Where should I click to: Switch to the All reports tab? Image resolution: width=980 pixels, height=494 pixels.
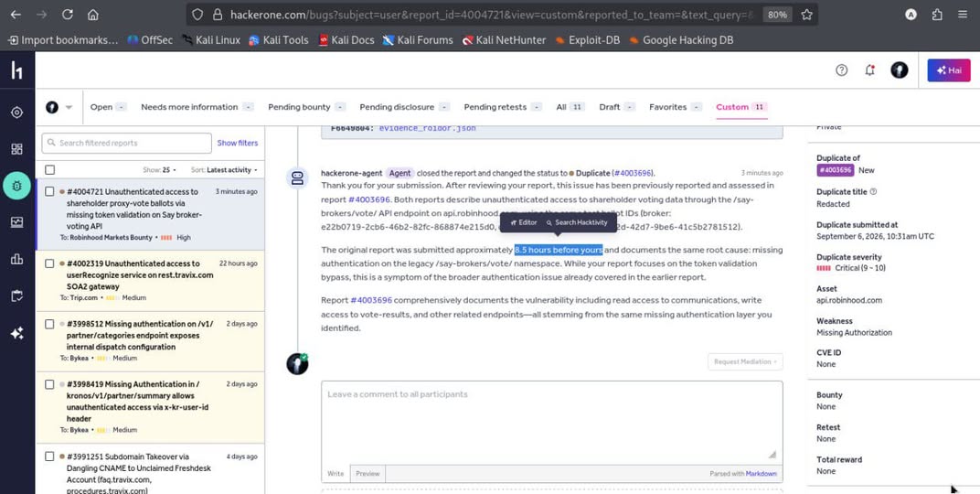570,107
